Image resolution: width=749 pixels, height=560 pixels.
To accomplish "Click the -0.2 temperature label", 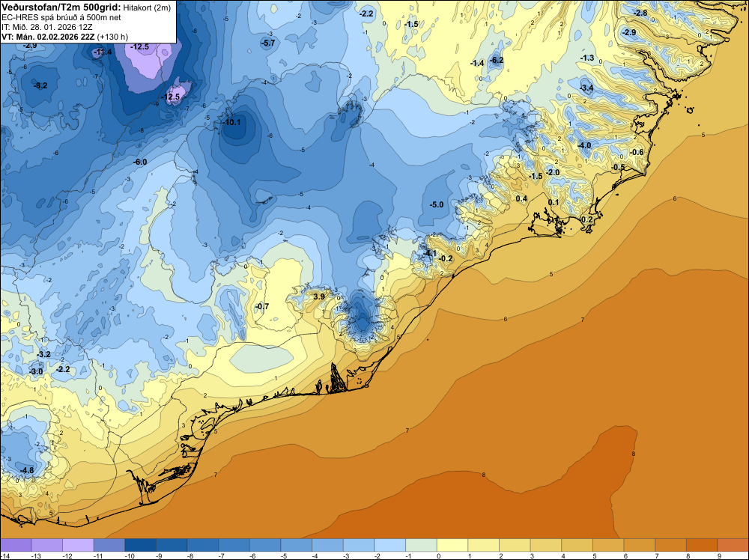I will pyautogui.click(x=446, y=258).
